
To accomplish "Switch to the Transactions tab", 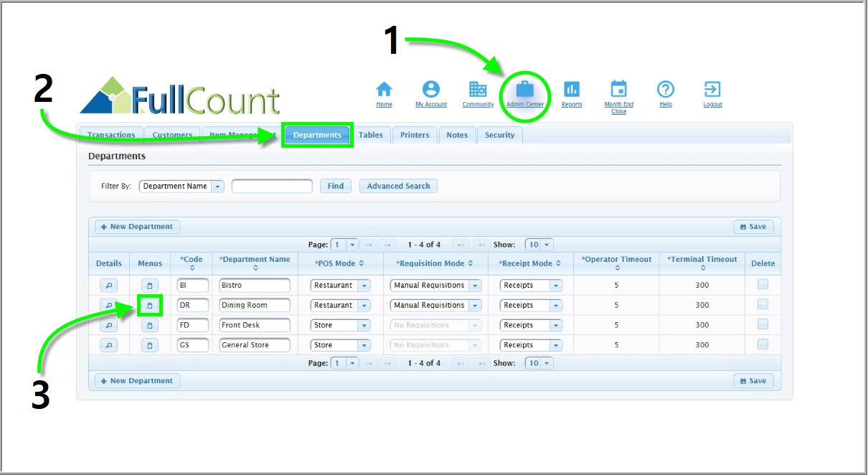I will point(111,135).
